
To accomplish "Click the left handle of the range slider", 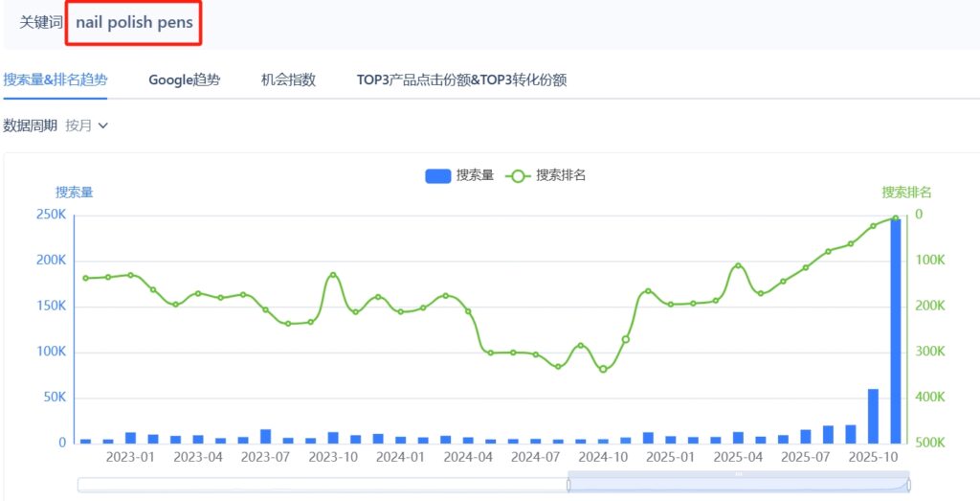I will pos(568,485).
